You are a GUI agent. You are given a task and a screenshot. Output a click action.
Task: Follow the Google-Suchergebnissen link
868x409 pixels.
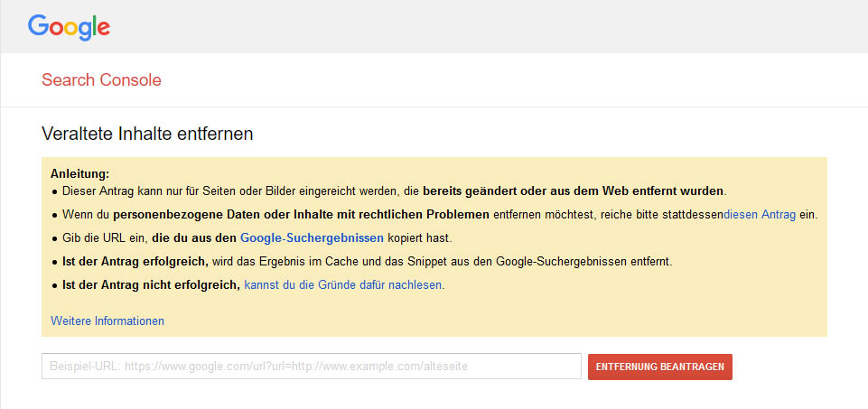tap(312, 238)
